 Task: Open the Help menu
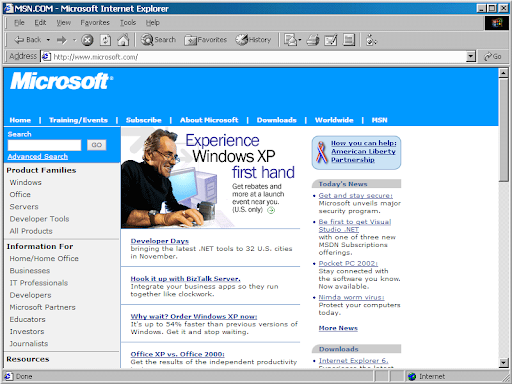coord(153,23)
